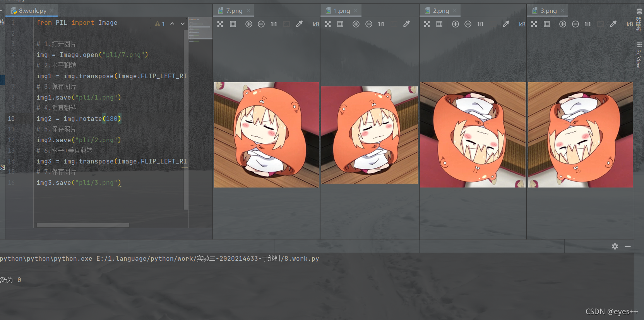Image resolution: width=644 pixels, height=320 pixels.
Task: Click the warning indicator in editor
Action: (160, 24)
